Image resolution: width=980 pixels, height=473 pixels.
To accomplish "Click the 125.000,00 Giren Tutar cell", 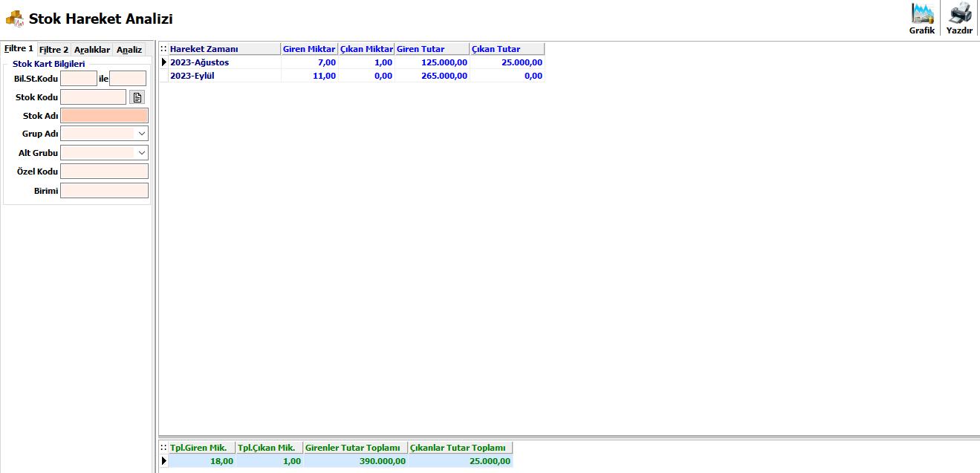I will [432, 62].
